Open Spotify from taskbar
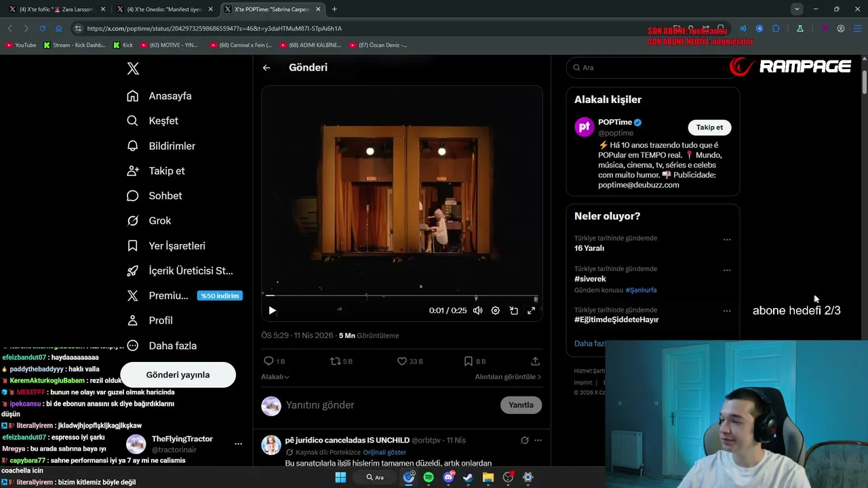This screenshot has width=868, height=488. [429, 477]
